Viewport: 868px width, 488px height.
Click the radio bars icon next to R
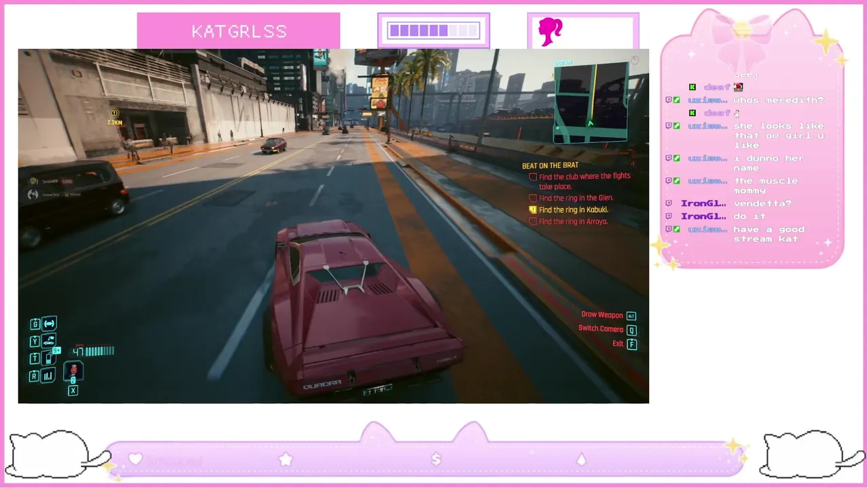[x=48, y=375]
